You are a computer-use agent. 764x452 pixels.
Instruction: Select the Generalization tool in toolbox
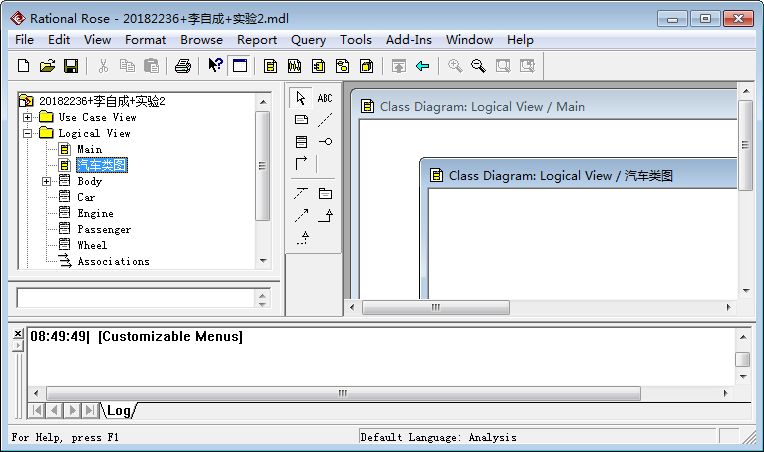325,215
